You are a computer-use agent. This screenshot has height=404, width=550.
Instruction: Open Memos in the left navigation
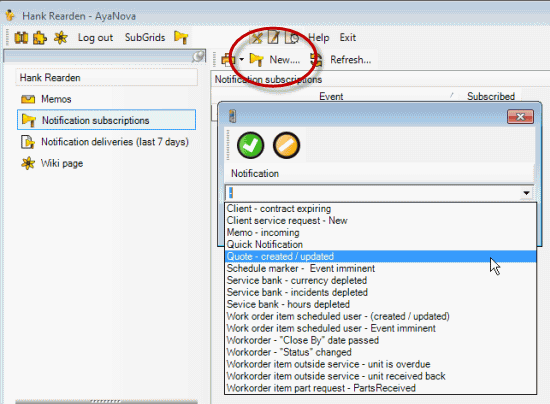(x=56, y=99)
